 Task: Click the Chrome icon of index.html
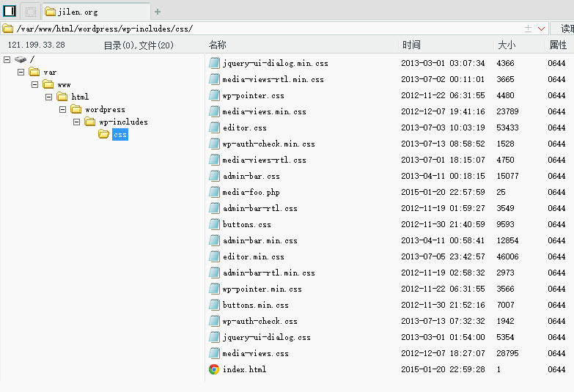click(214, 369)
